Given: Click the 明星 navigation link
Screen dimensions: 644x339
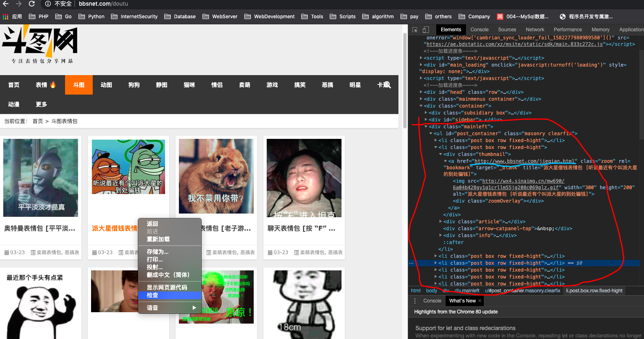Looking at the screenshot, I should click(x=355, y=85).
